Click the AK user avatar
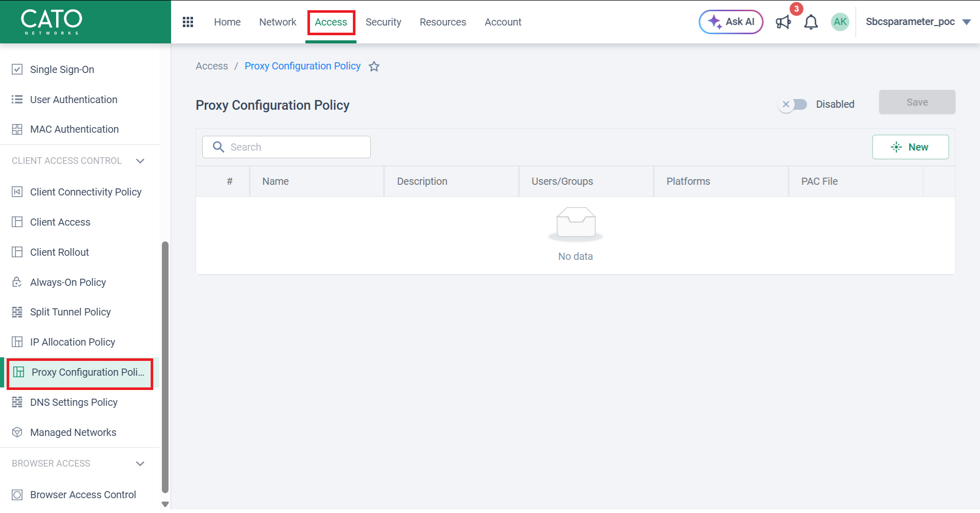The height and width of the screenshot is (513, 980). pos(840,22)
